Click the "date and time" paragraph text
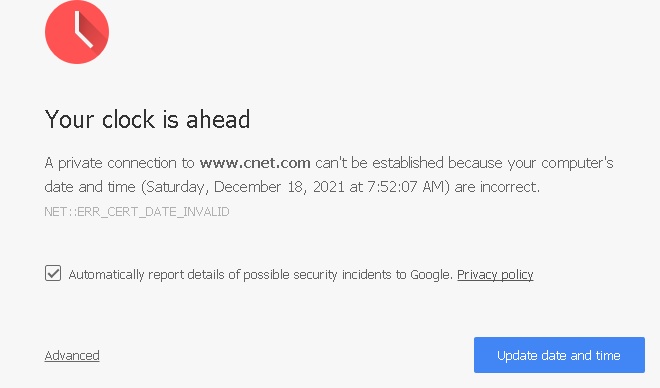 [x=90, y=187]
